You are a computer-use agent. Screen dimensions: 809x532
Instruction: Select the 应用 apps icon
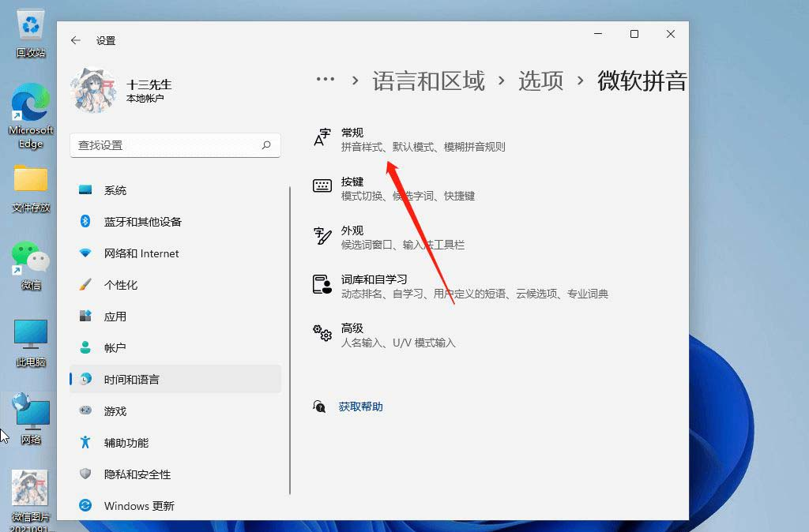click(85, 316)
